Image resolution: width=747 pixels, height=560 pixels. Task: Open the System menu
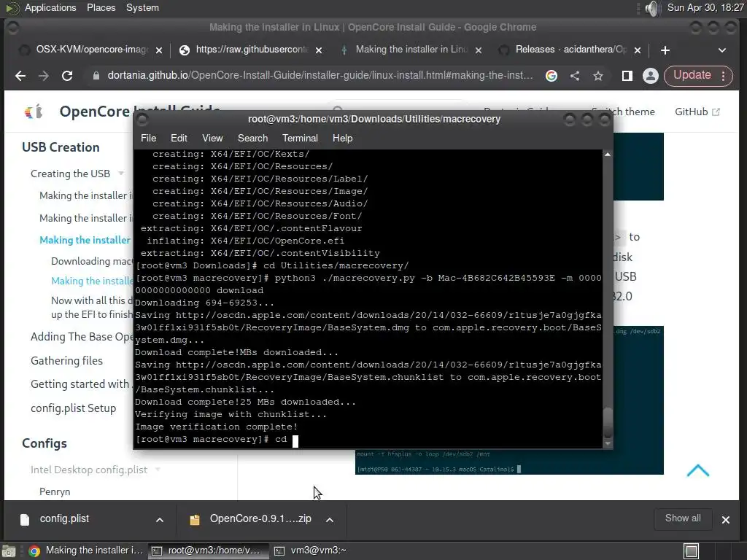click(x=142, y=7)
